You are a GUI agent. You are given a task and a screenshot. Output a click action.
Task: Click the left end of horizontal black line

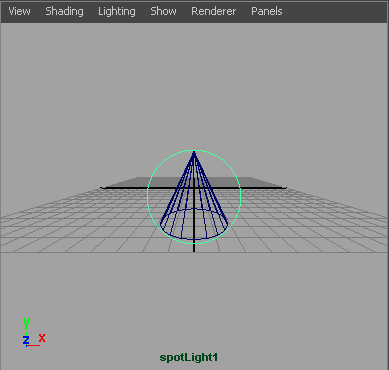click(x=101, y=188)
